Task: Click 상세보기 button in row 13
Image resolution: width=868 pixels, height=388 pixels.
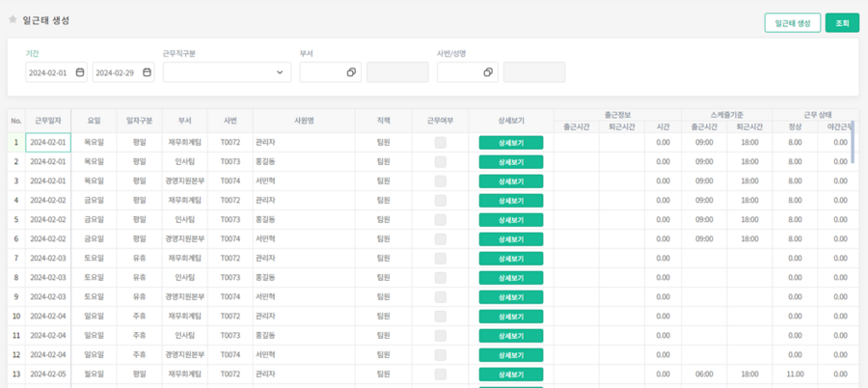Action: pos(510,374)
